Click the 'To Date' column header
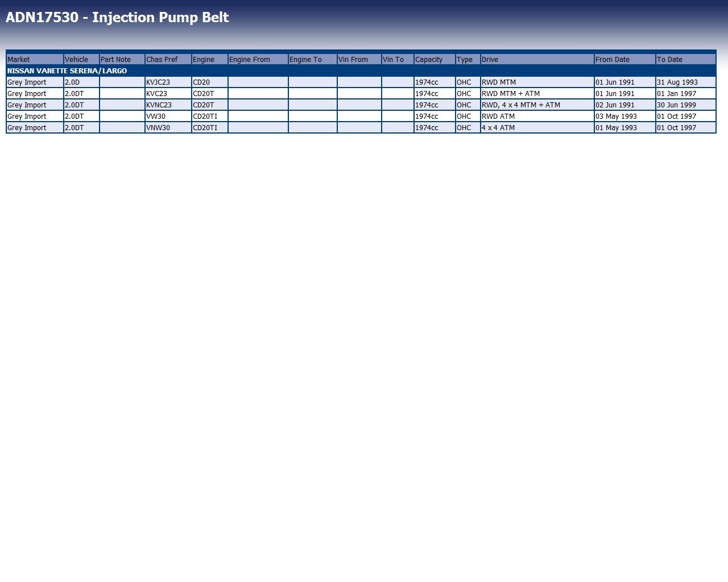728x582 pixels. point(686,59)
